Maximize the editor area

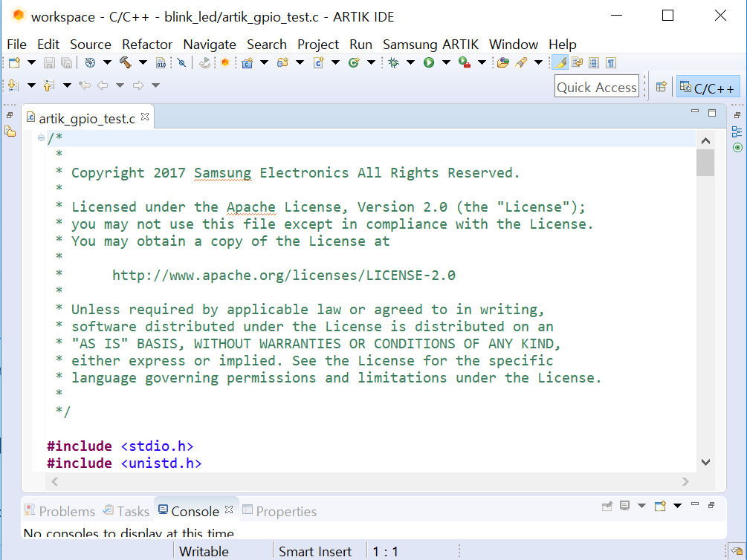(712, 113)
